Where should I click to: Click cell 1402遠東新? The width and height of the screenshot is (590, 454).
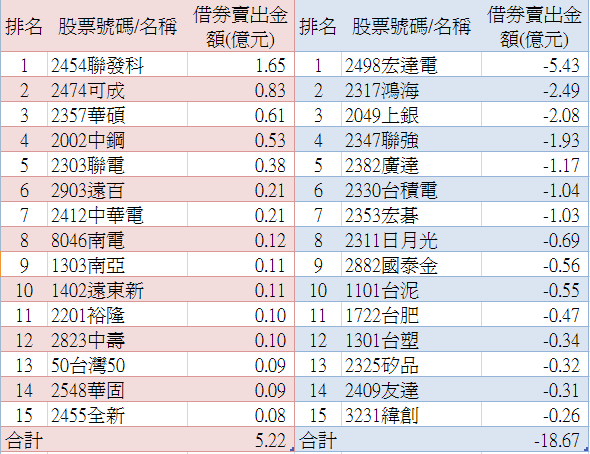coord(117,290)
